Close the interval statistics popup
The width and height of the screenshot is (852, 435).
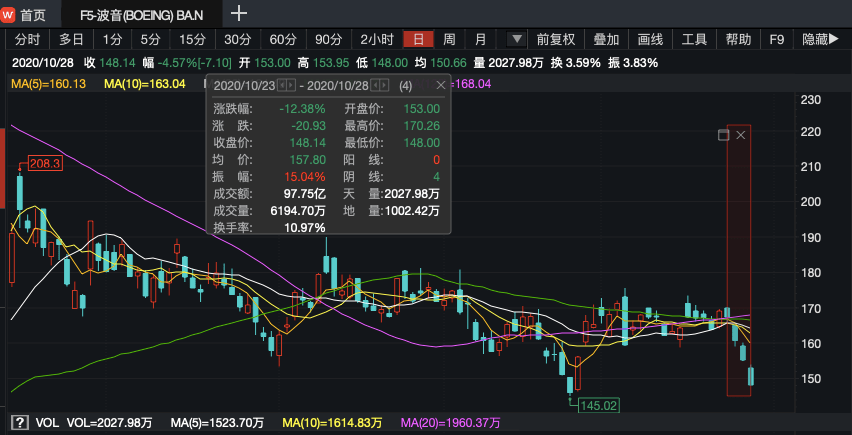(x=441, y=85)
